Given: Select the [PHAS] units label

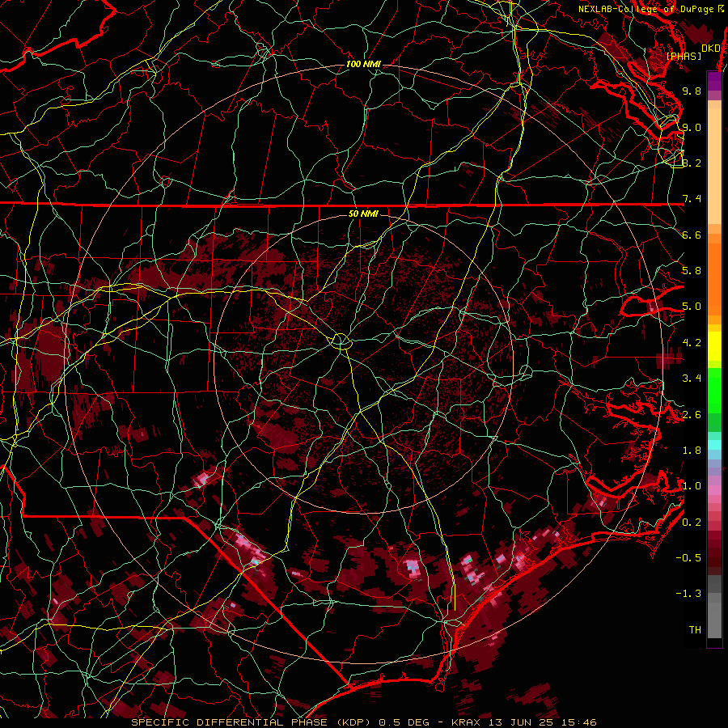Looking at the screenshot, I should 684,56.
